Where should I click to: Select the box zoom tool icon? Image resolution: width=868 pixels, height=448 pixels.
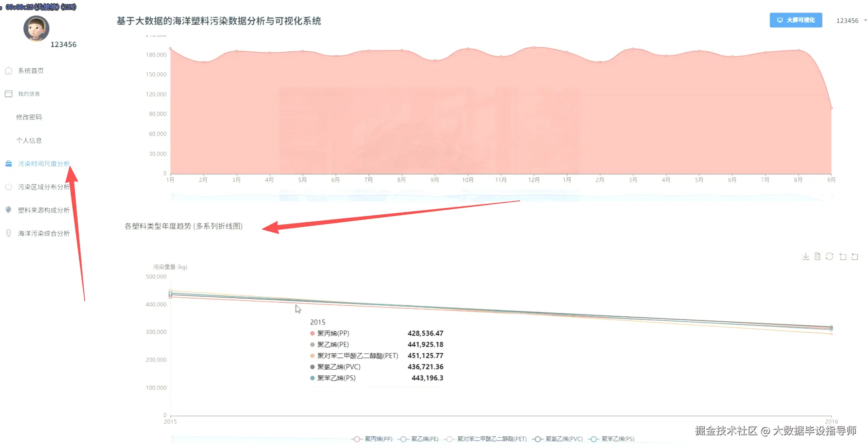(x=843, y=256)
